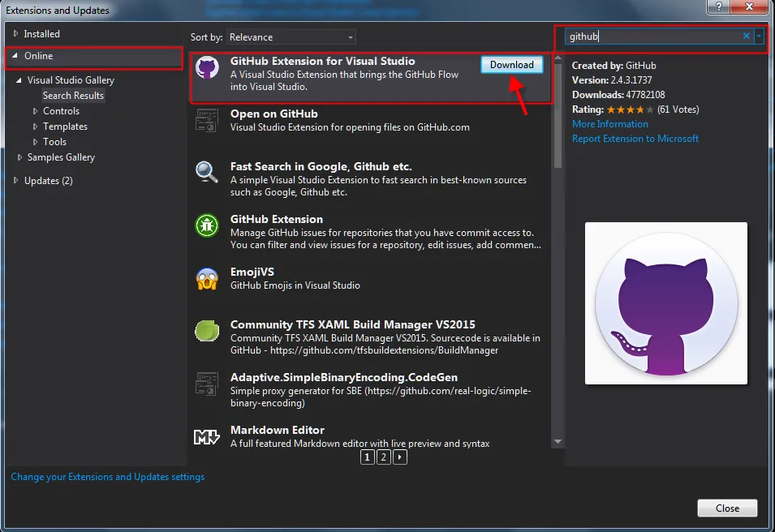Expand the Installed category
The width and height of the screenshot is (775, 532).
pos(15,33)
